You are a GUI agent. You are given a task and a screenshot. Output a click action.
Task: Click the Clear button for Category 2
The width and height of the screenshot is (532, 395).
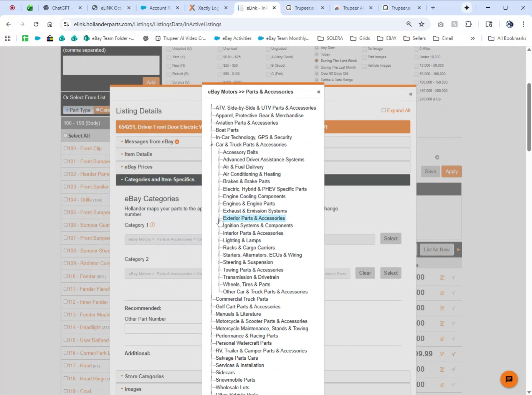365,273
